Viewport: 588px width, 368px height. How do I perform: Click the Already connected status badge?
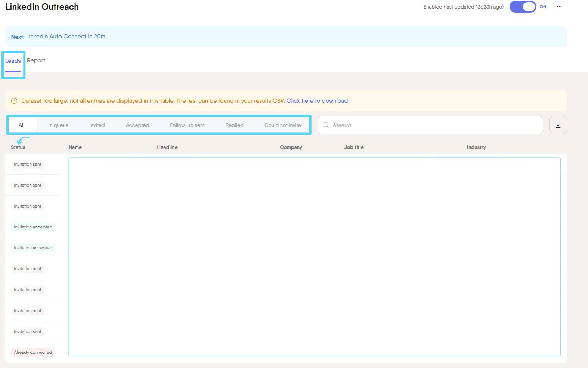33,352
